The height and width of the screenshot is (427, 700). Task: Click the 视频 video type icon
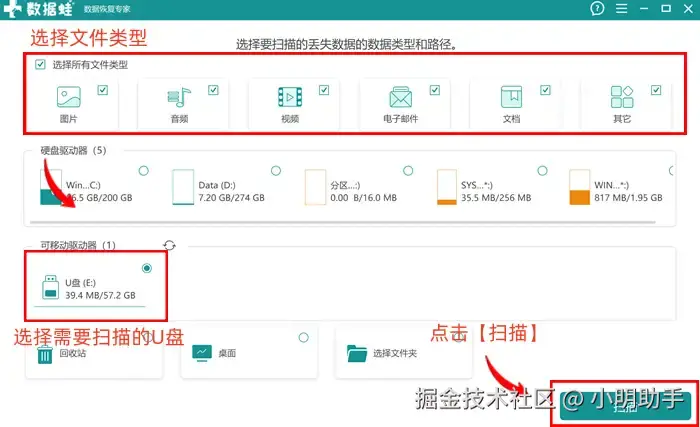[290, 97]
